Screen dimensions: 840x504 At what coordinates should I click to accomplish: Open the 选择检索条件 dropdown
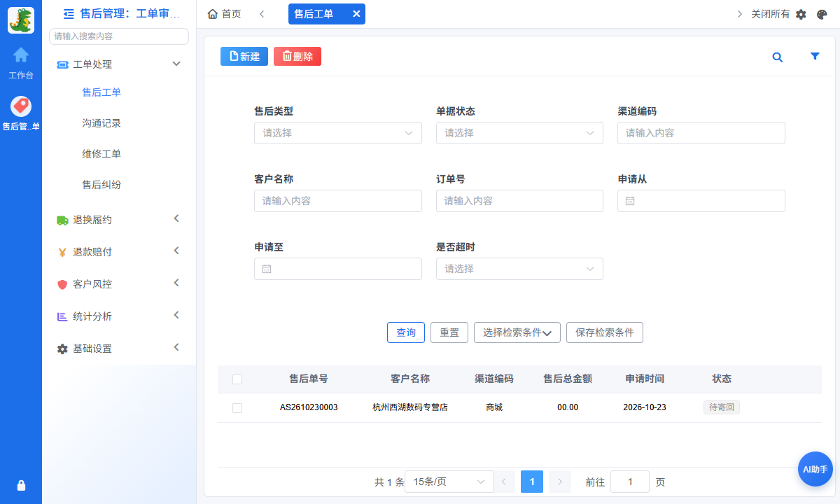(x=517, y=332)
